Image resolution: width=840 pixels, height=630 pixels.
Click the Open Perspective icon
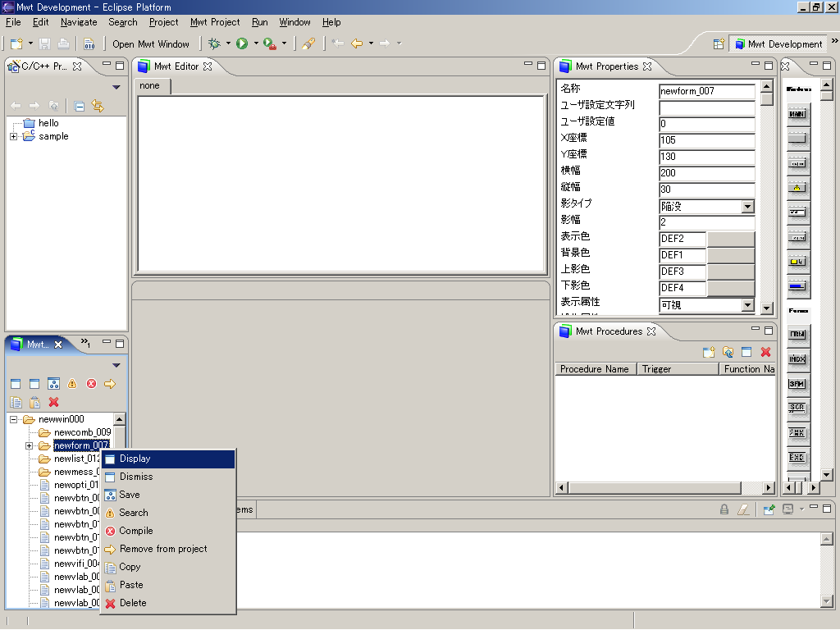point(719,44)
